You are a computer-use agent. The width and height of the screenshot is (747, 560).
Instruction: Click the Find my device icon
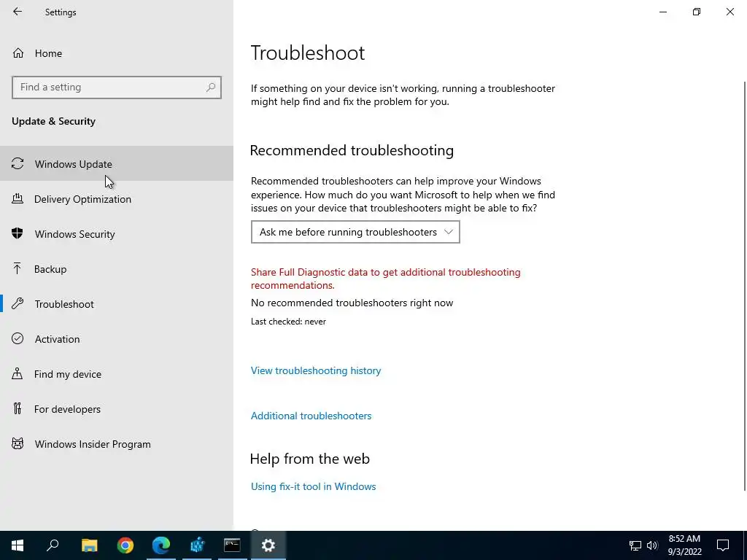(18, 373)
